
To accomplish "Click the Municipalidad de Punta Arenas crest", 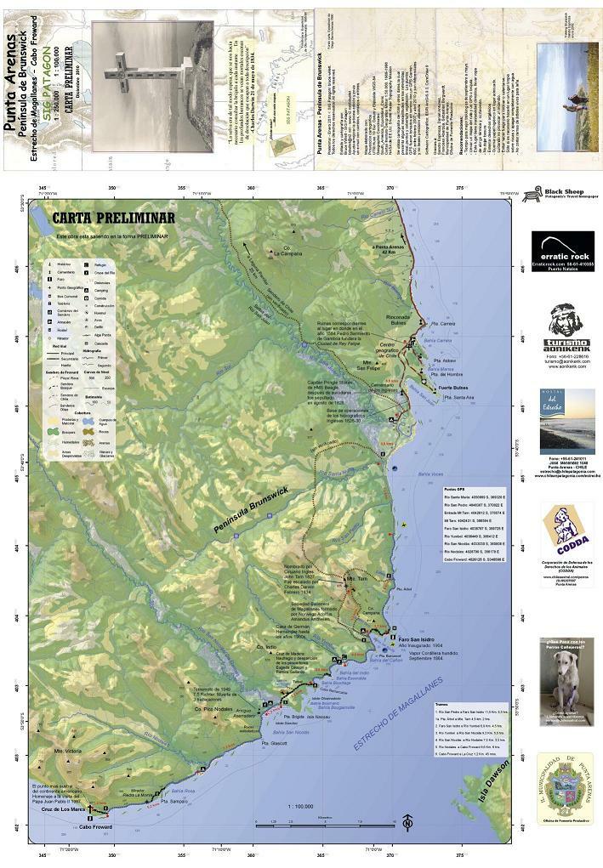I will (x=566, y=788).
